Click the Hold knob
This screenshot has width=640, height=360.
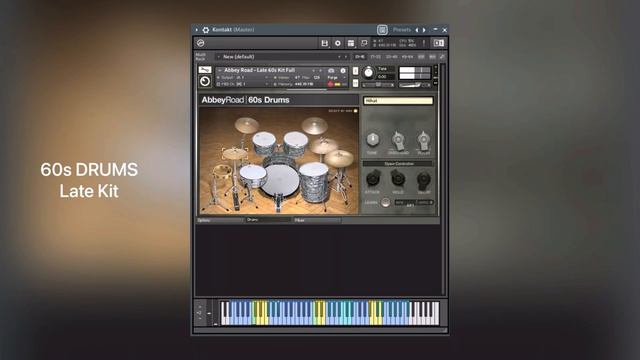click(398, 179)
